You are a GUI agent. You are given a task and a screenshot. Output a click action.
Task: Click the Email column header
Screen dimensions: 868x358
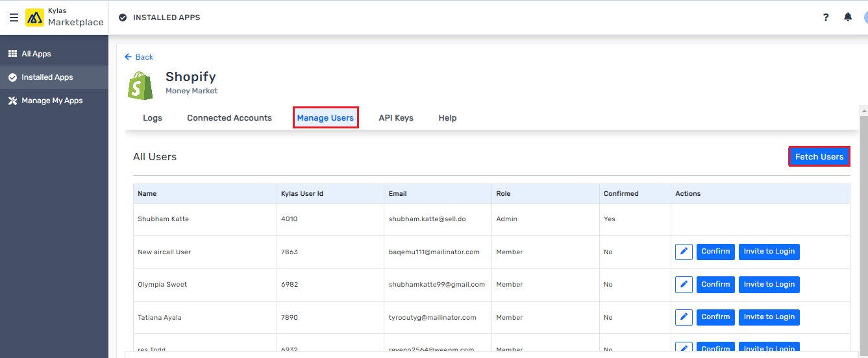438,193
